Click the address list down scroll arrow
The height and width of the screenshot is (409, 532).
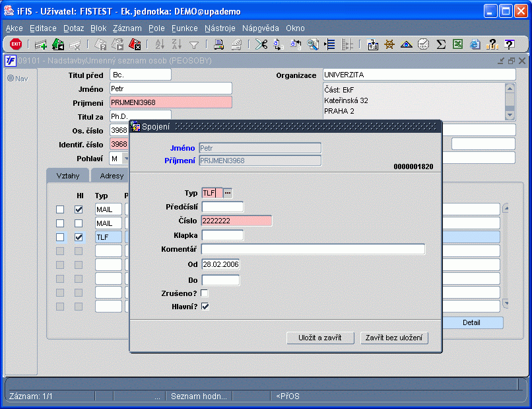tap(510, 115)
